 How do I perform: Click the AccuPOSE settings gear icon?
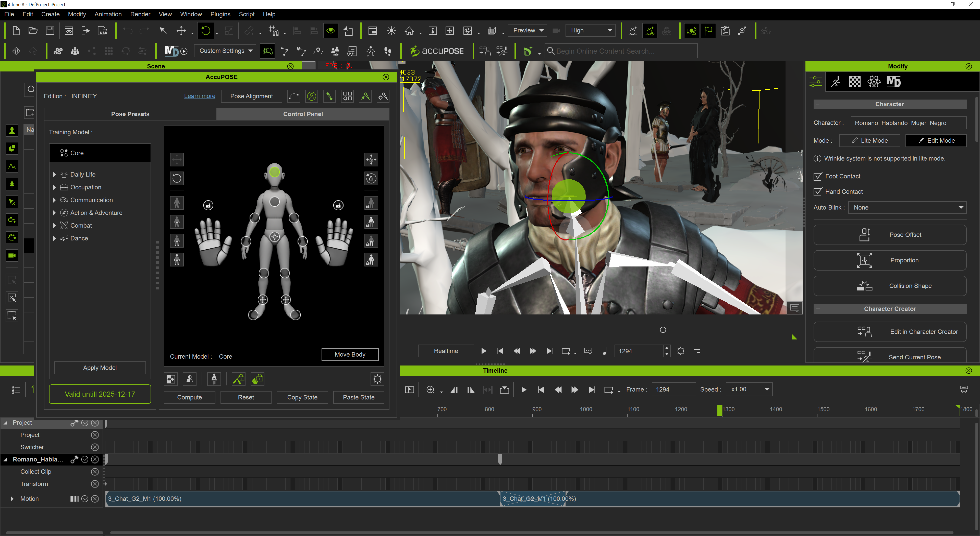tap(377, 379)
